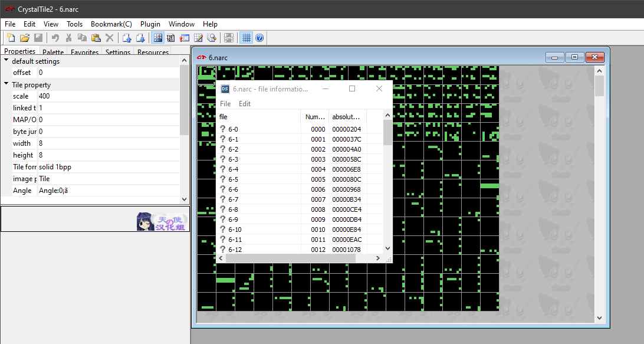Switch to the hex binary view icon
Viewport: 644px width, 344px height.
pyautogui.click(x=171, y=38)
